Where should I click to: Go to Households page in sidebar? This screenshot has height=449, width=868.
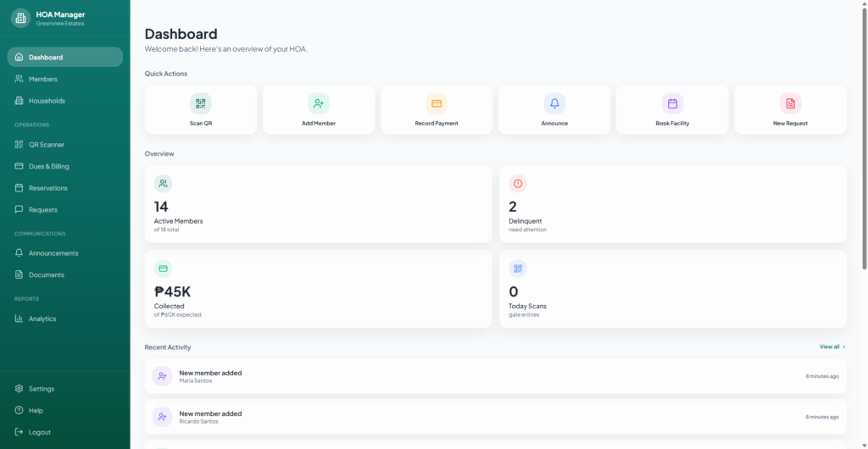[46, 101]
